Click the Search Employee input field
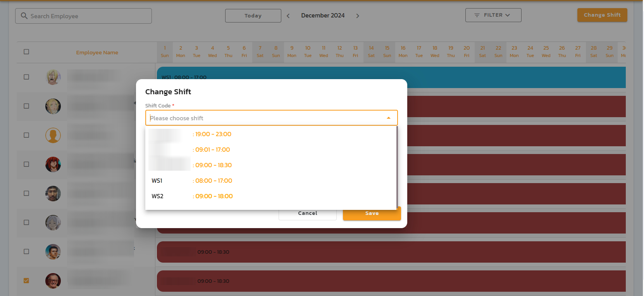Image resolution: width=644 pixels, height=296 pixels. [89, 16]
